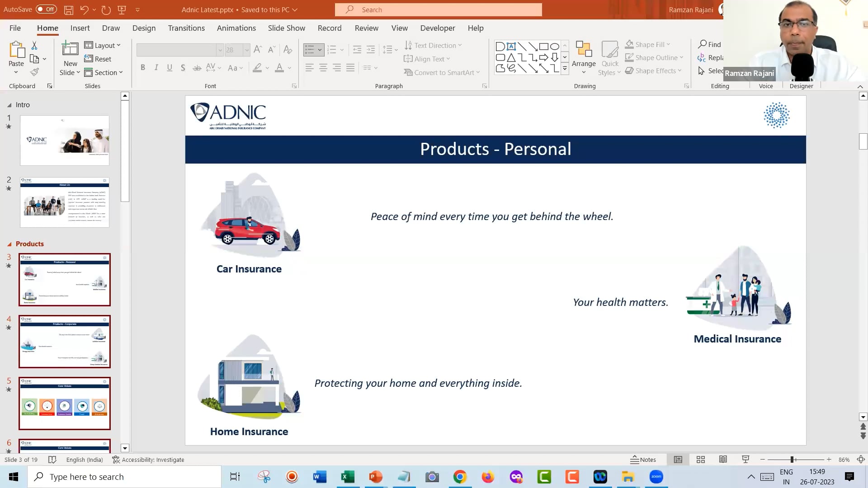Screen dimensions: 868x488
Task: Align text left
Action: (309, 68)
